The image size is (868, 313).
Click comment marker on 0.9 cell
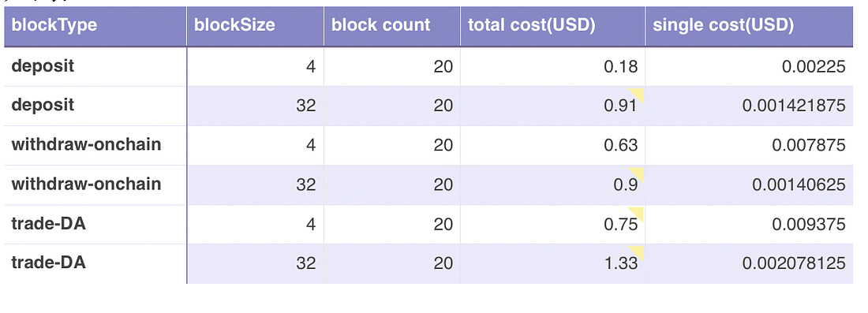(638, 173)
